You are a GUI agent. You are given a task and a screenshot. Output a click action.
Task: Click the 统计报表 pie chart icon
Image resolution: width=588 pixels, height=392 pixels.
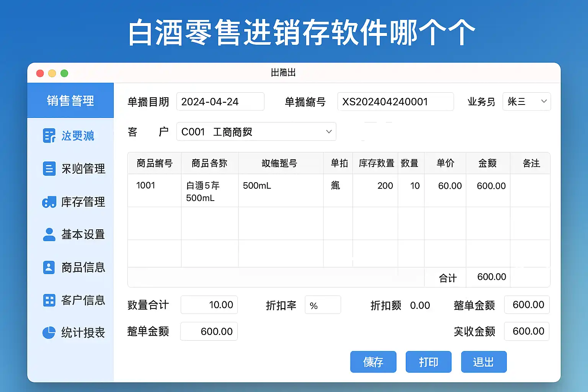(x=49, y=333)
